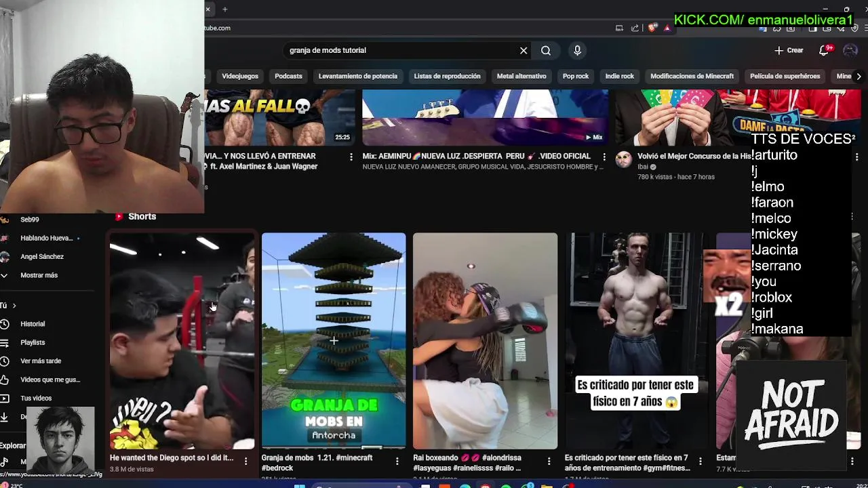Open the account avatar menu
The width and height of the screenshot is (868, 488).
coord(850,50)
